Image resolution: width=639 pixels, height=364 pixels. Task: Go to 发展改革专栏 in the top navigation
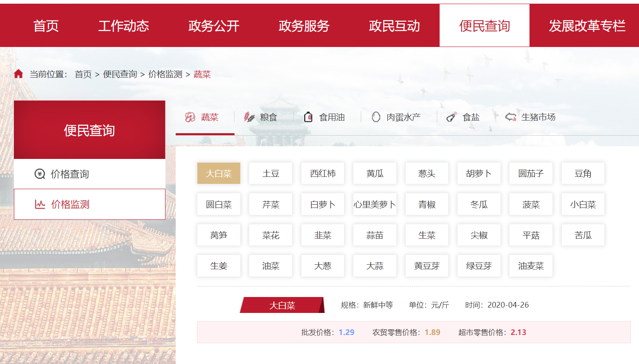587,26
